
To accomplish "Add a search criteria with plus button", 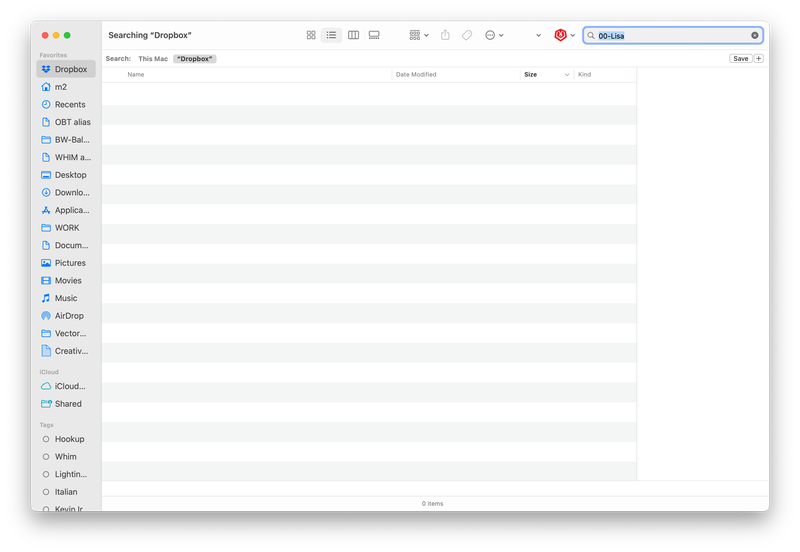I will [759, 59].
